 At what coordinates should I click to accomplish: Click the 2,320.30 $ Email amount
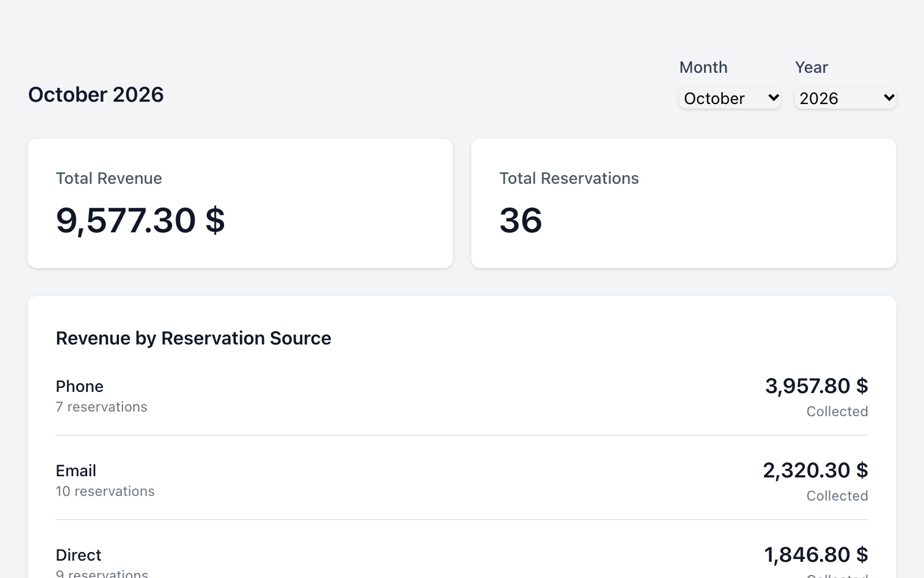pos(815,470)
